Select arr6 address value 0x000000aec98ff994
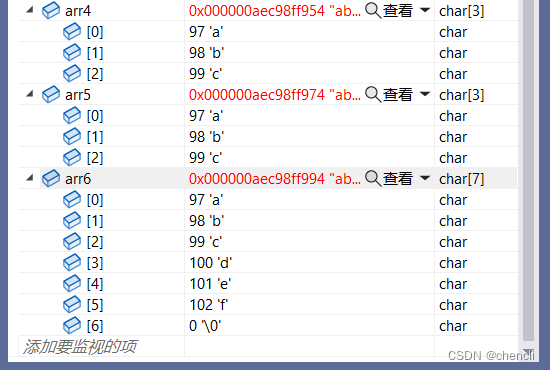 click(257, 179)
